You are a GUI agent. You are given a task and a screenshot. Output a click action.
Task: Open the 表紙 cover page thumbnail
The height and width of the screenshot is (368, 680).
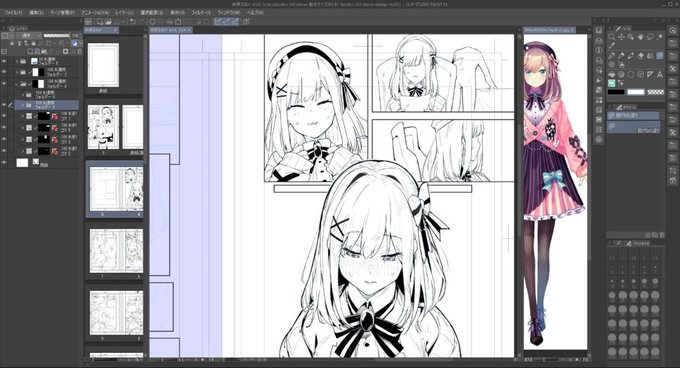coord(103,65)
